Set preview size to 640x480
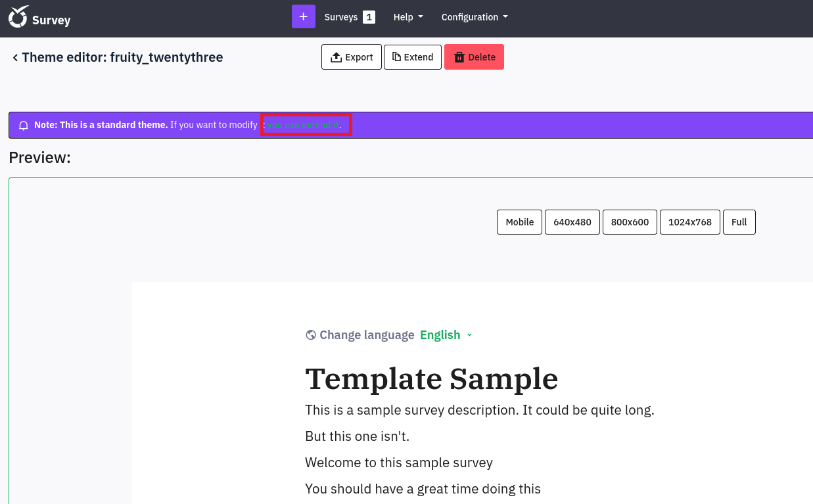Screen dimensions: 813x504 click(x=572, y=222)
